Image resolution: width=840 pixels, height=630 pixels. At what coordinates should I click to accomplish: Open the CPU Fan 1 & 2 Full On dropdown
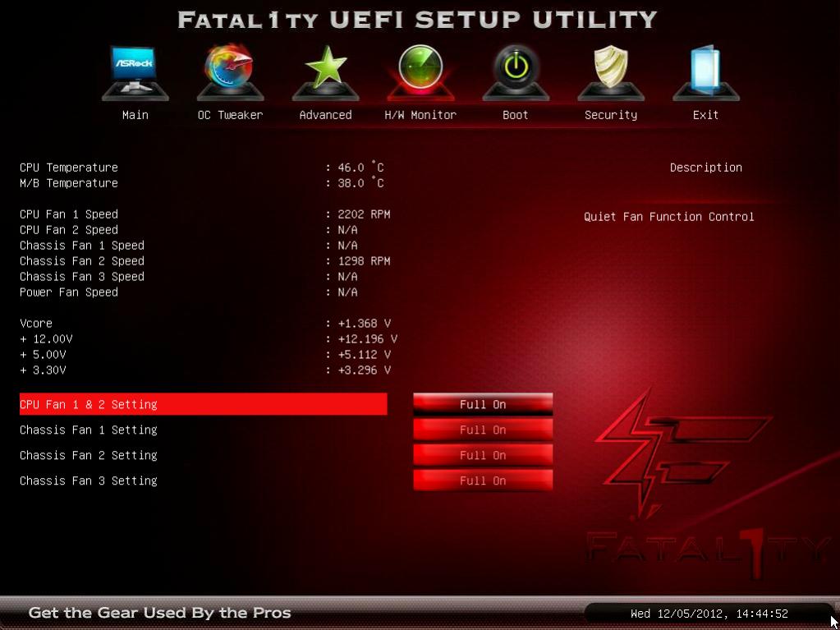(483, 404)
